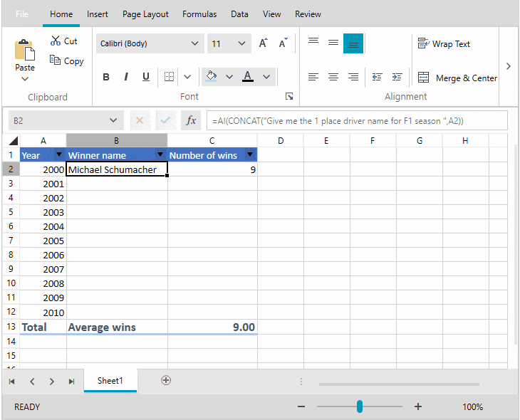Increase font size with grow icon

264,43
